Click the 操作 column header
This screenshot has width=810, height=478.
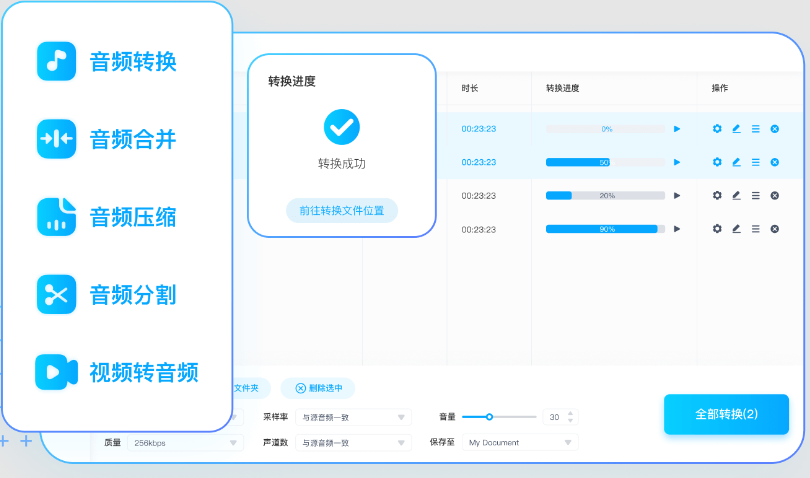(x=720, y=88)
